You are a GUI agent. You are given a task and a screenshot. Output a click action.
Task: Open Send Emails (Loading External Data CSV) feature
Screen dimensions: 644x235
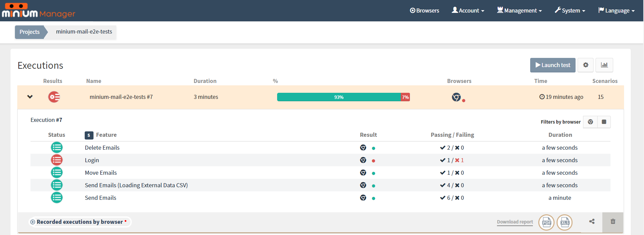(x=136, y=185)
